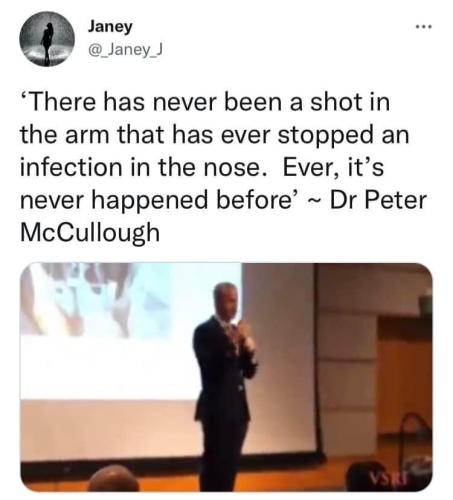453x500 pixels.
Task: Click the phrase 'infection in the nose'
Action: click(x=141, y=167)
